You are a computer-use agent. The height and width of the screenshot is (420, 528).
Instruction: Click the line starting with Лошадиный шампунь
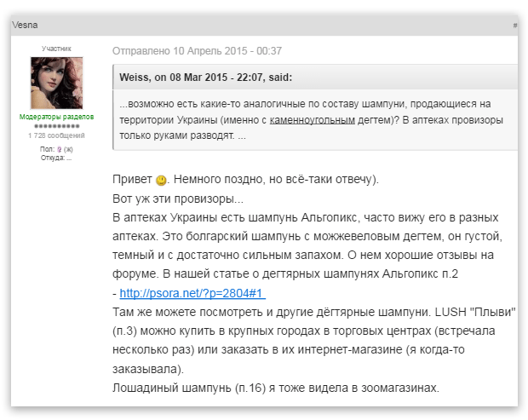275,388
